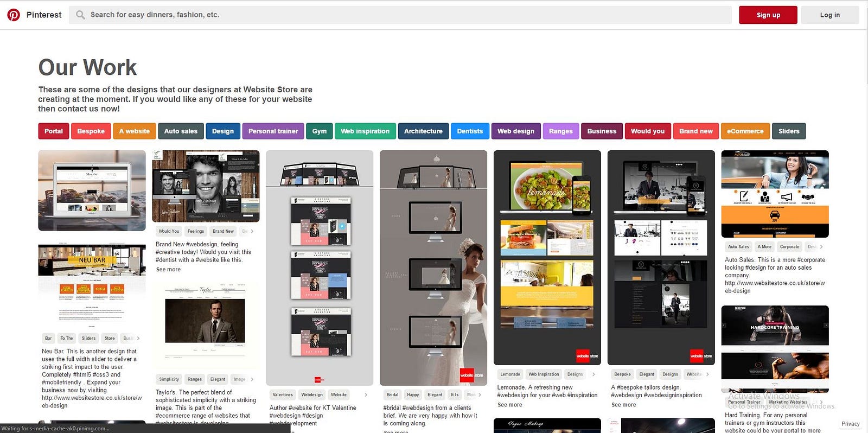Click the Our Work board heading

pos(87,67)
